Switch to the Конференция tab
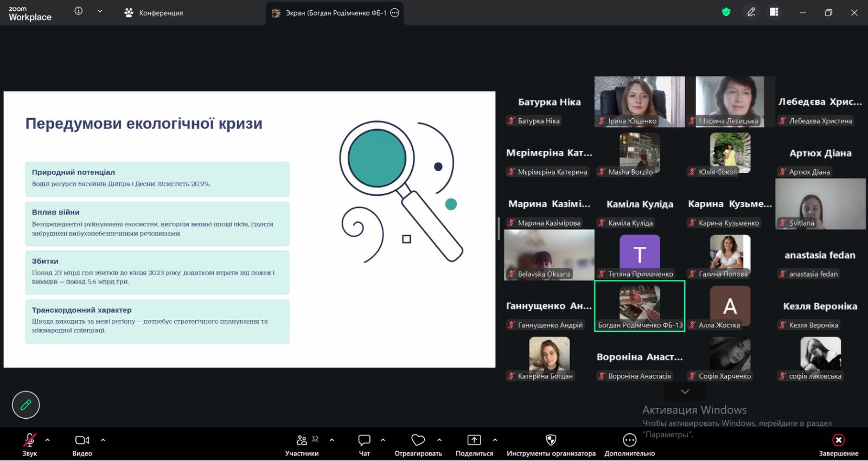Screen dimensions: 868x461 (154, 12)
